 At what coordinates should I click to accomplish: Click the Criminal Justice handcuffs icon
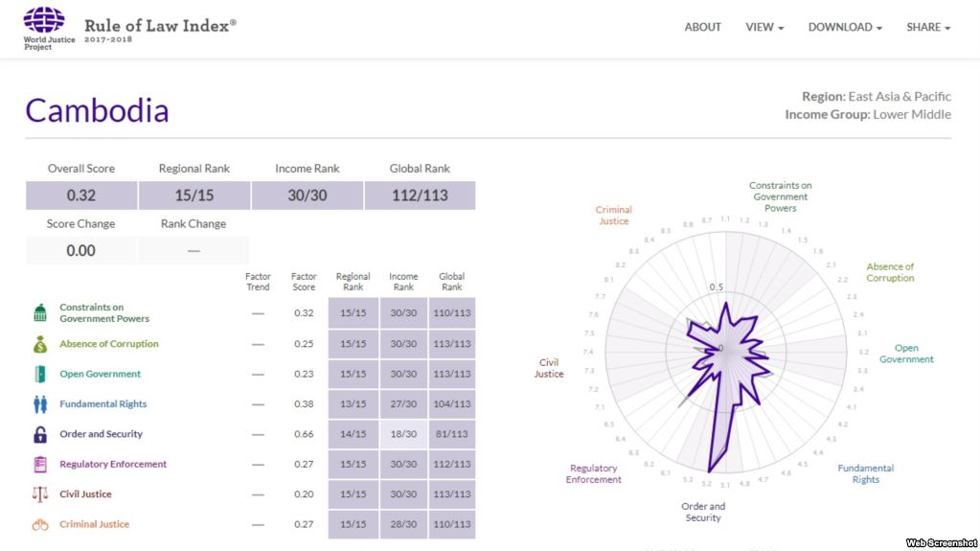[40, 525]
